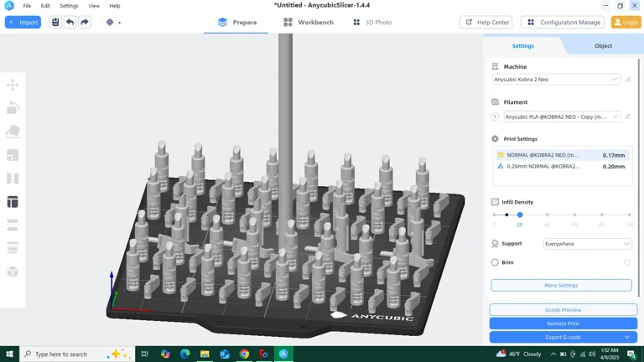
Task: Click the Redo arrow icon
Action: 85,23
